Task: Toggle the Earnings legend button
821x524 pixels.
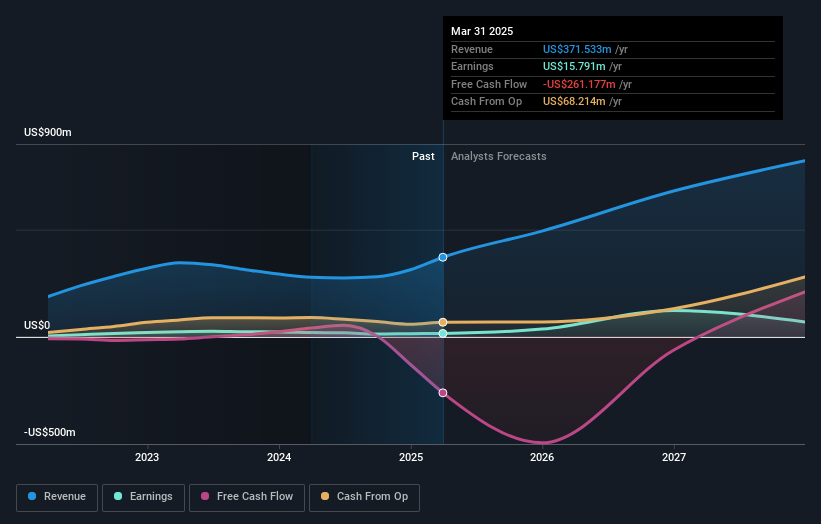Action: click(x=143, y=497)
